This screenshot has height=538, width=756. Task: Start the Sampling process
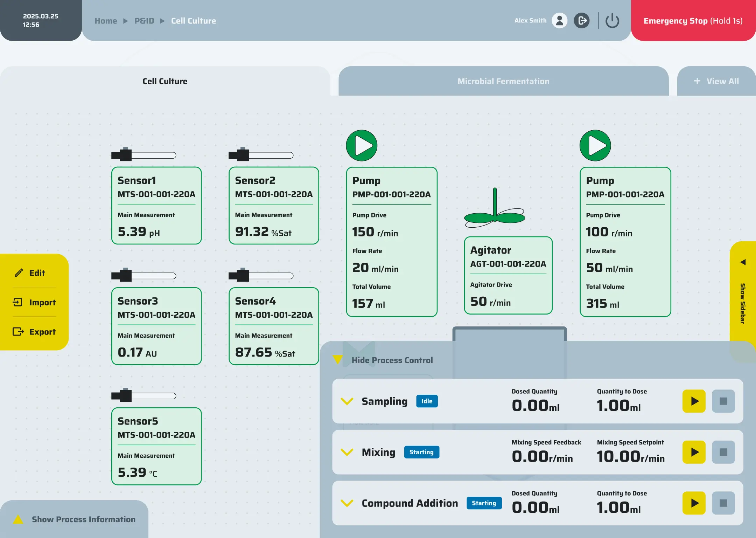tap(694, 401)
